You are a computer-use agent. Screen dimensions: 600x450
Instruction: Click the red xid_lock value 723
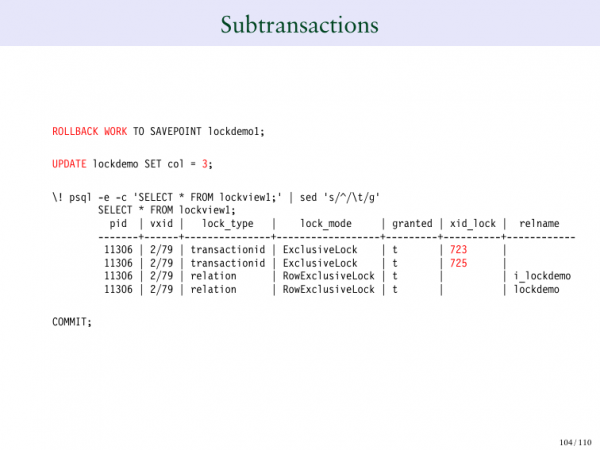pos(459,249)
